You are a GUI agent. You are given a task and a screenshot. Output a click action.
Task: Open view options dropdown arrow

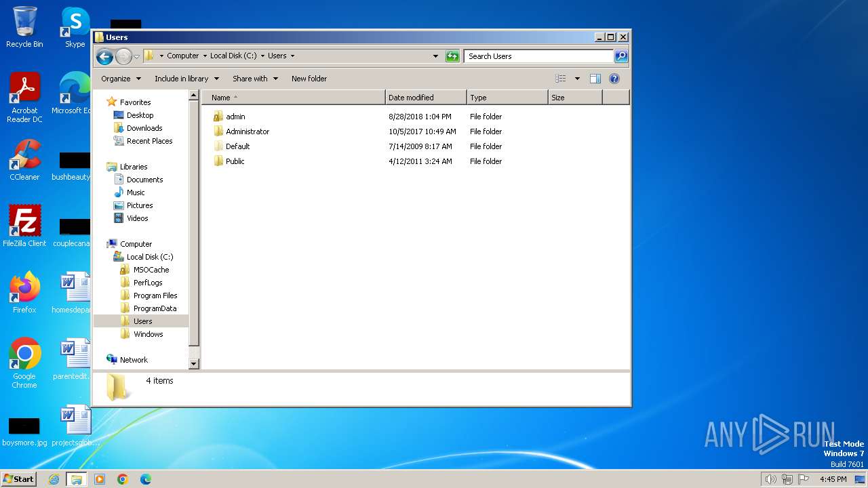(577, 79)
